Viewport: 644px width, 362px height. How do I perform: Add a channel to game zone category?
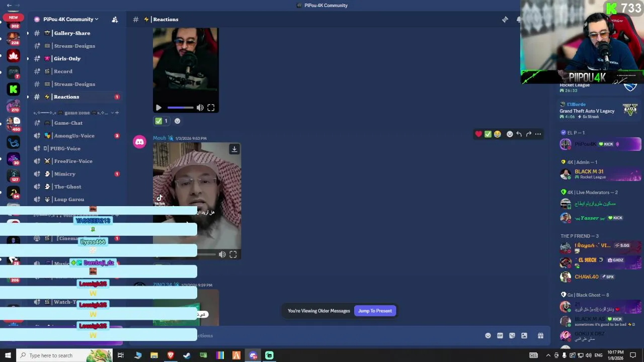tap(117, 113)
